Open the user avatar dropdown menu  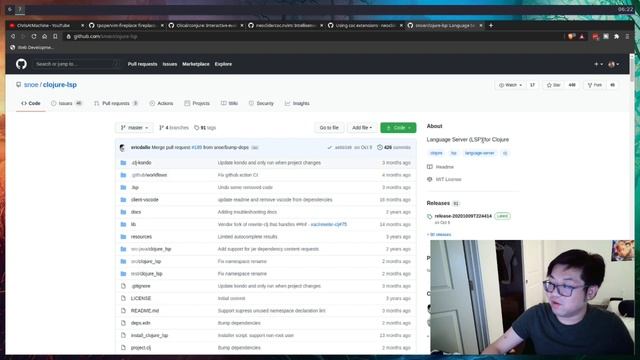613,64
